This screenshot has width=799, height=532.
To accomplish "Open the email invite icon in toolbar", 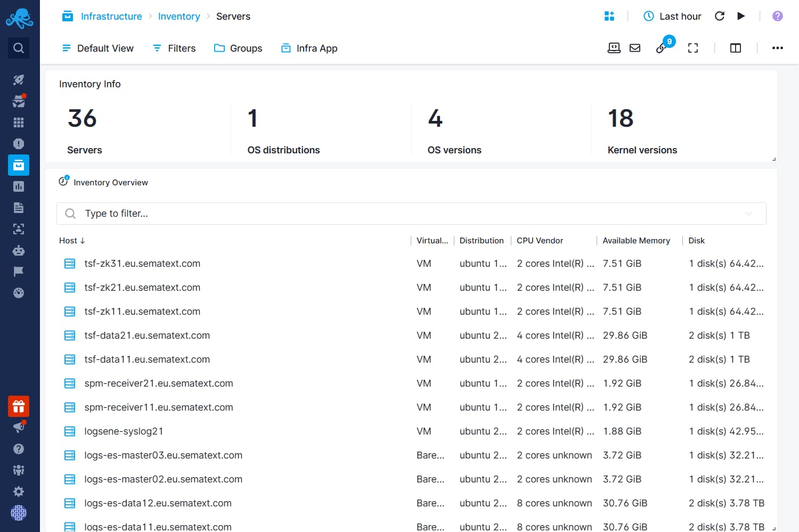I will click(635, 47).
